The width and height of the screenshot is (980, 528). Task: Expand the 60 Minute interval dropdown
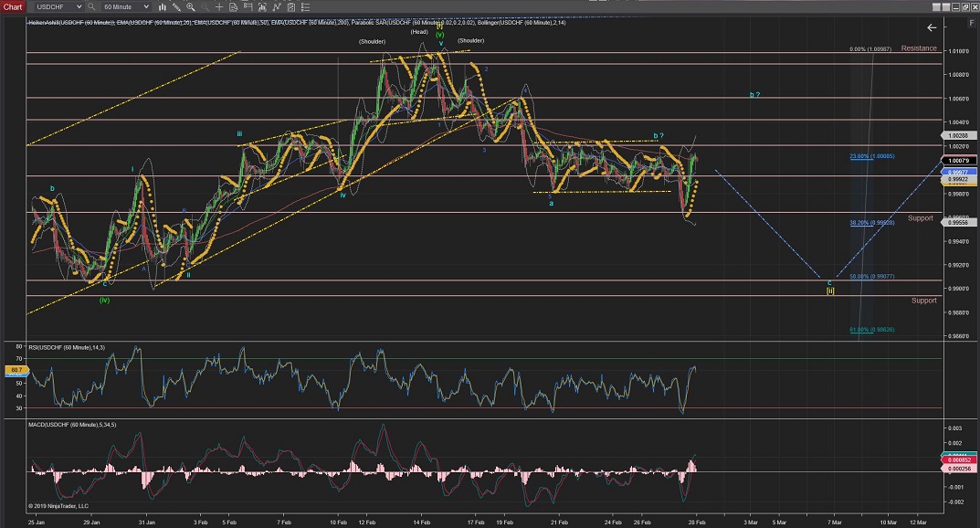[146, 6]
